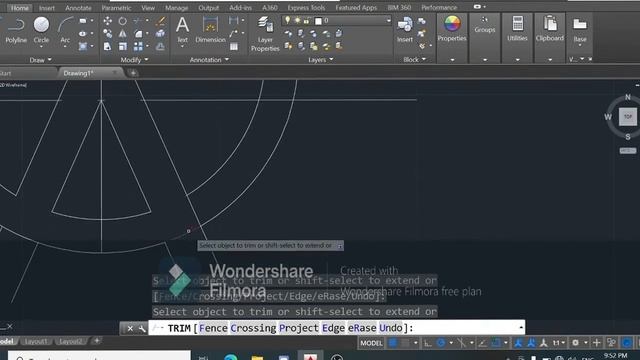Open the layer name dropdown

point(388,20)
